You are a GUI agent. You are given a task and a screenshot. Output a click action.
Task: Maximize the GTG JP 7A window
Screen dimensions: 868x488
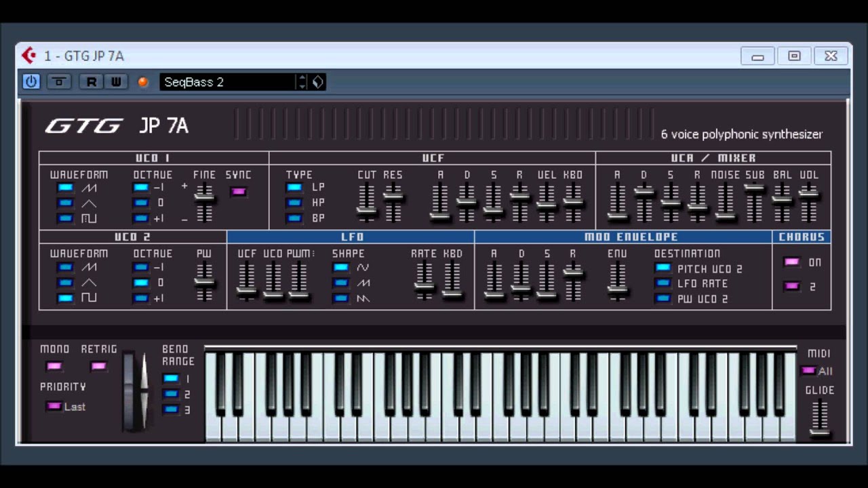tap(794, 56)
